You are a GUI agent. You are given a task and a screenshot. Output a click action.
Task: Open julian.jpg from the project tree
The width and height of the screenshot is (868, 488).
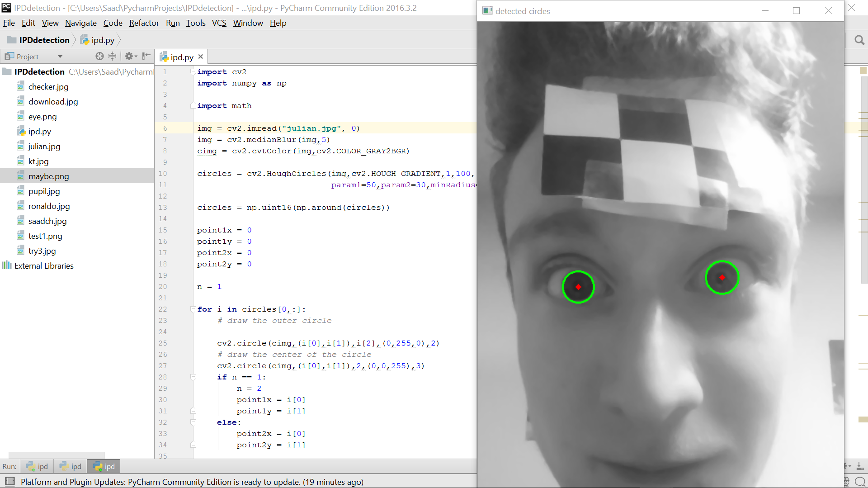coord(44,147)
